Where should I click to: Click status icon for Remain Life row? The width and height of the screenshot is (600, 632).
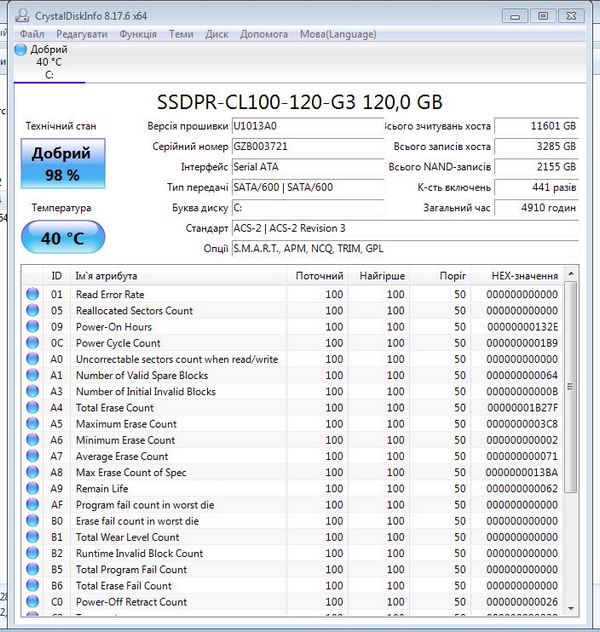pos(33,489)
